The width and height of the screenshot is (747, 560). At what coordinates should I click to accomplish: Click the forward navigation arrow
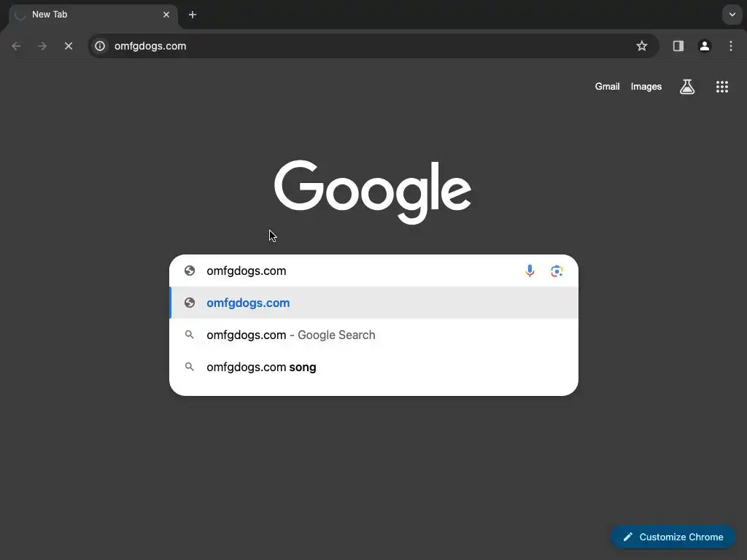pyautogui.click(x=42, y=46)
